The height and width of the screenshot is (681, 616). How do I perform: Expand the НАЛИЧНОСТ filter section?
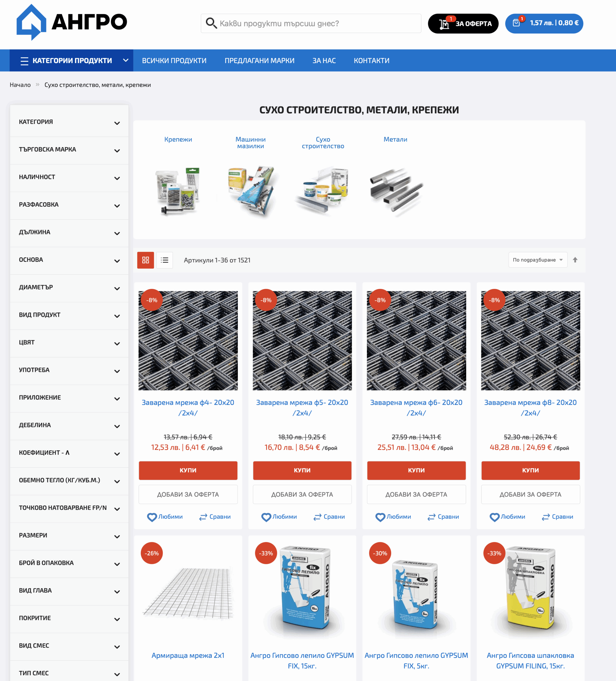coord(69,177)
